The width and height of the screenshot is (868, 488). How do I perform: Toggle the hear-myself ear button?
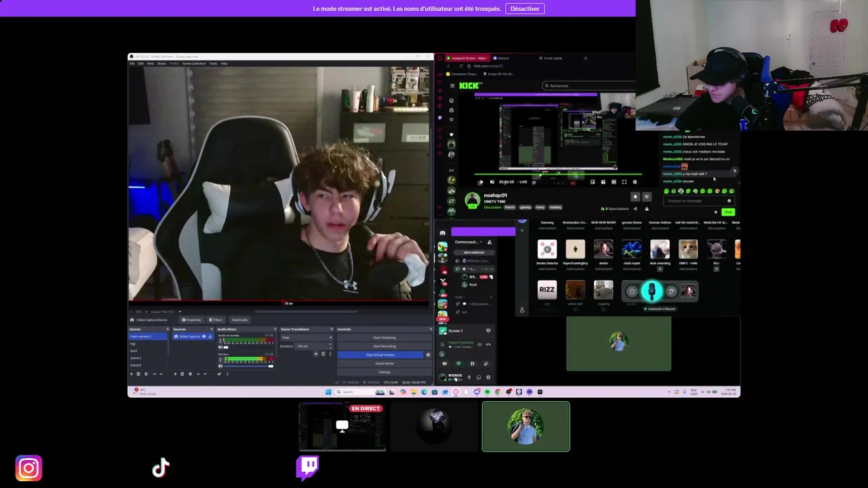point(671,291)
